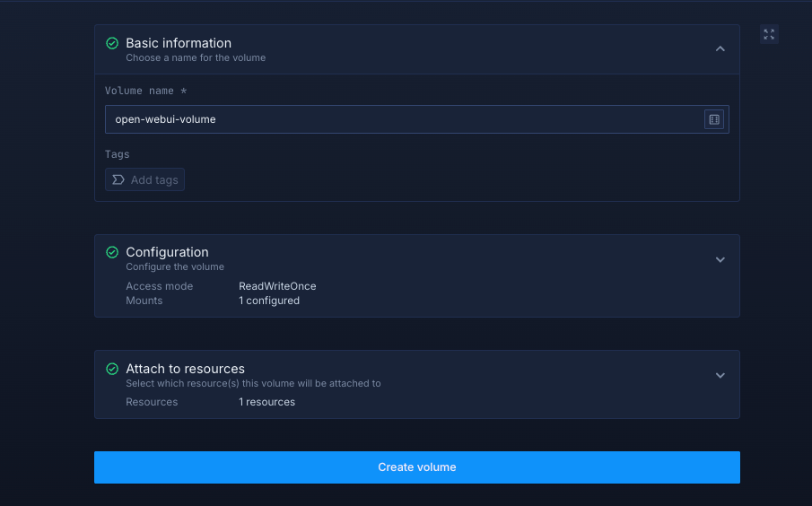Click the Configuration section heading
Image resolution: width=812 pixels, height=506 pixels.
pyautogui.click(x=167, y=252)
